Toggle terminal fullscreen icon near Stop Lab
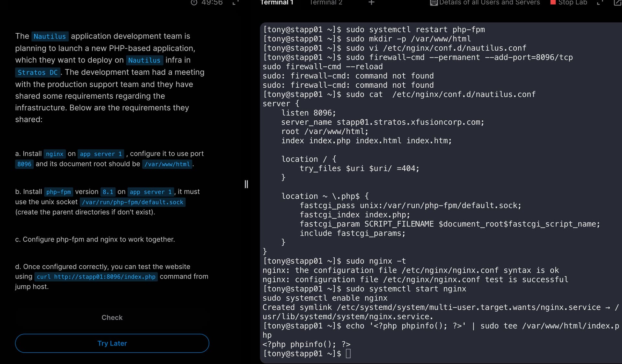The image size is (622, 364). pyautogui.click(x=600, y=3)
